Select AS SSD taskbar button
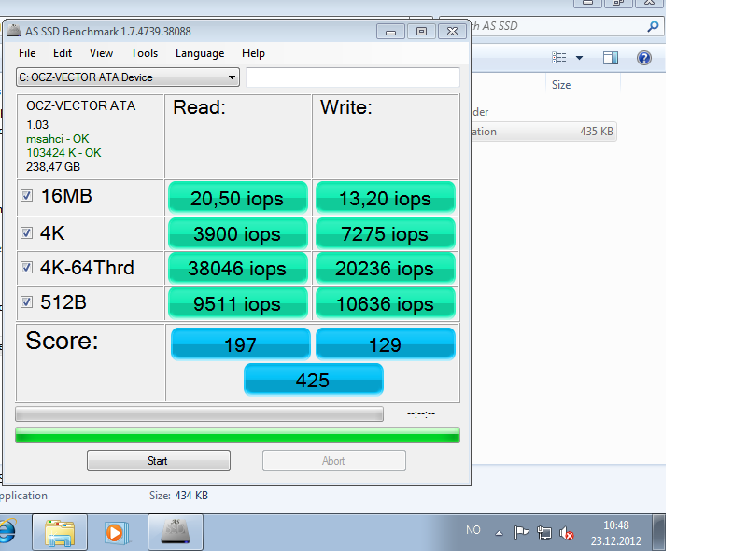The width and height of the screenshot is (747, 560). 176,532
